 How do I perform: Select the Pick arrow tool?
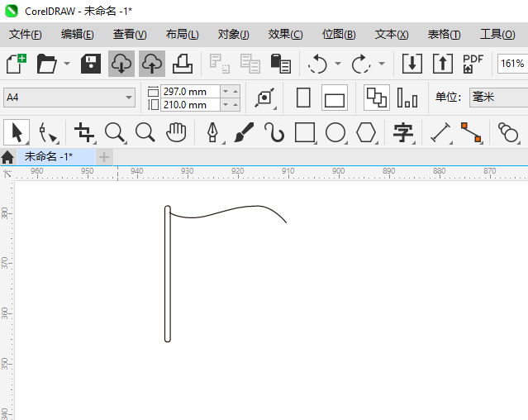point(17,132)
